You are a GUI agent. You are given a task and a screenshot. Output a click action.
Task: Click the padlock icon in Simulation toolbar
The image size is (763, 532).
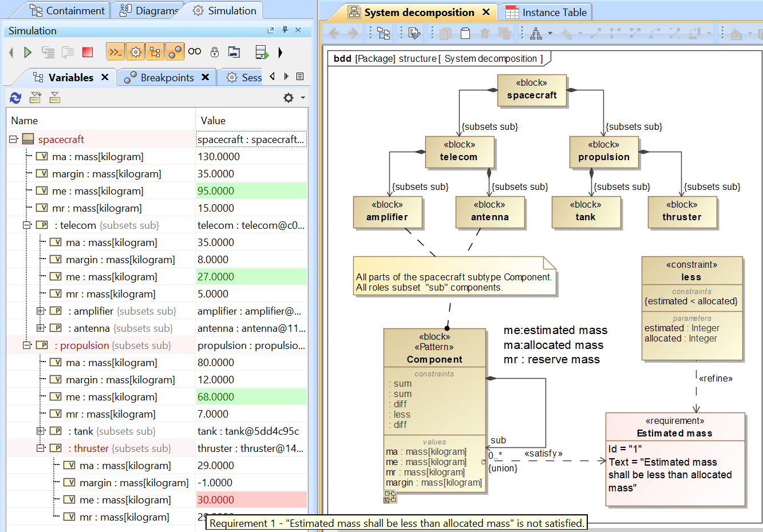(x=215, y=53)
